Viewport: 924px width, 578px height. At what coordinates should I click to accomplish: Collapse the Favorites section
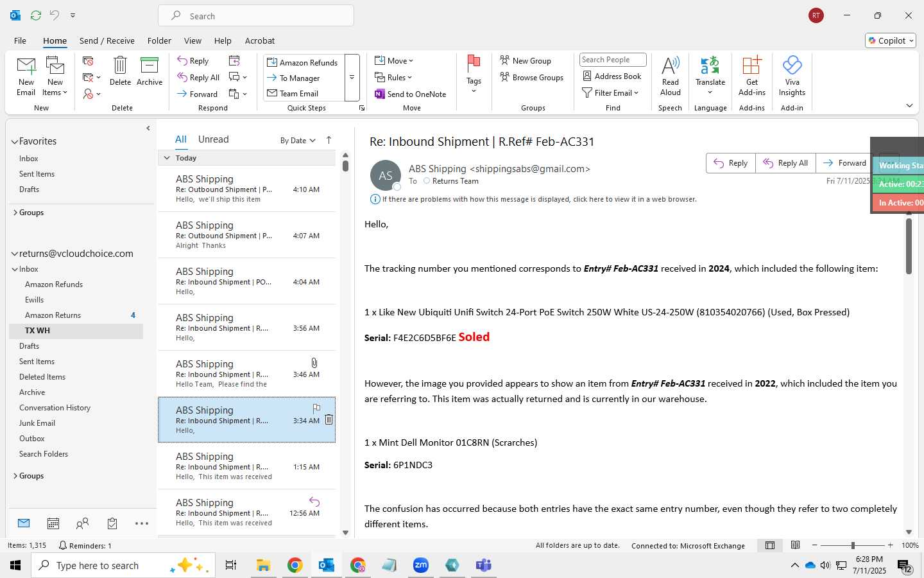pyautogui.click(x=15, y=141)
